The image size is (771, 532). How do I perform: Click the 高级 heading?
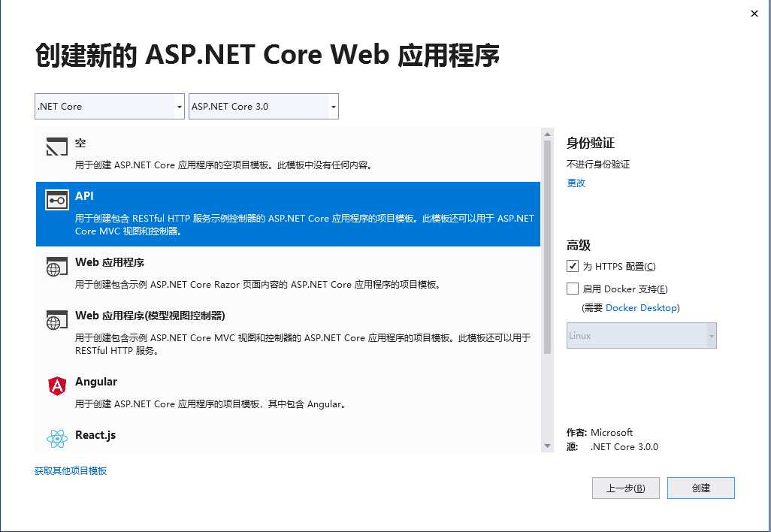click(x=579, y=245)
